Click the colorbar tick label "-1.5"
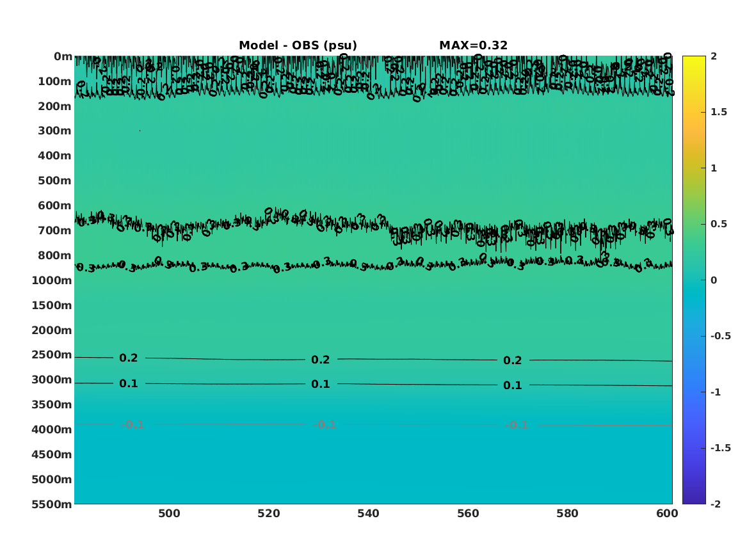747x560 pixels. 720,447
